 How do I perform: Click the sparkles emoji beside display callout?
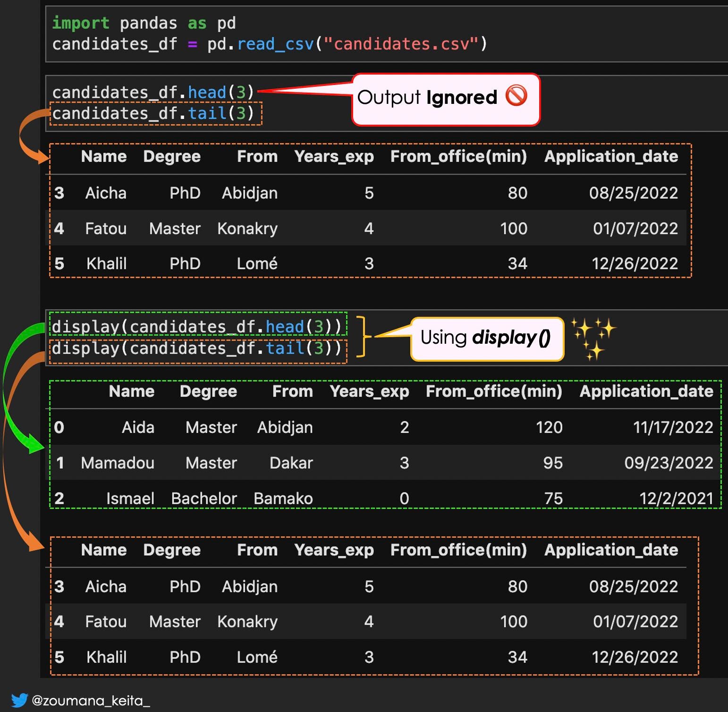click(593, 338)
